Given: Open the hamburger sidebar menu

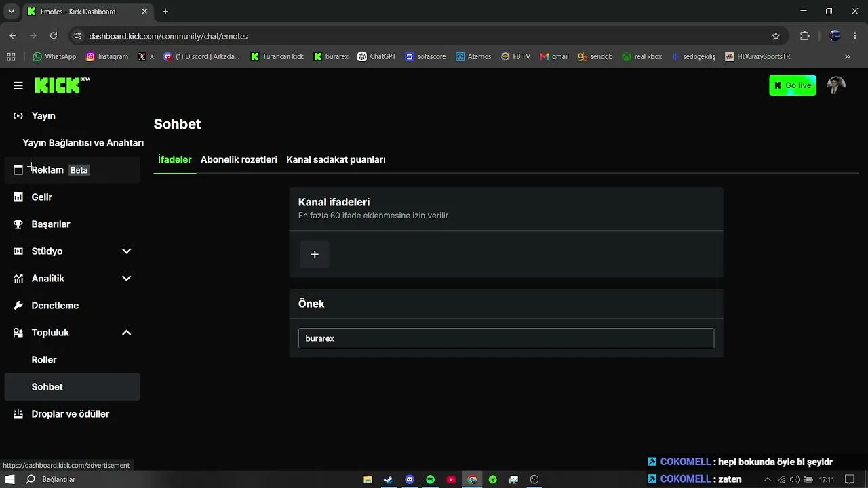Looking at the screenshot, I should tap(18, 85).
